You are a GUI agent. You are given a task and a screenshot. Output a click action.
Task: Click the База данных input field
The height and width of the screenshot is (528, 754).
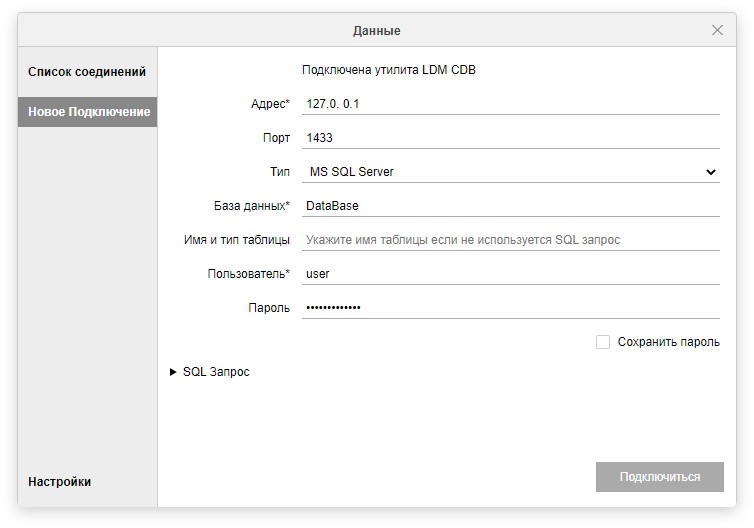point(510,206)
